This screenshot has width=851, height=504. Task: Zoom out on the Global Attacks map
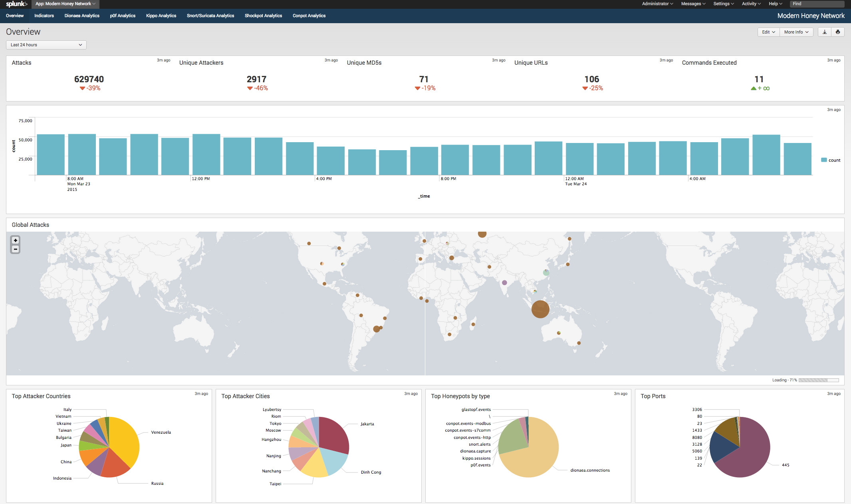pyautogui.click(x=15, y=249)
